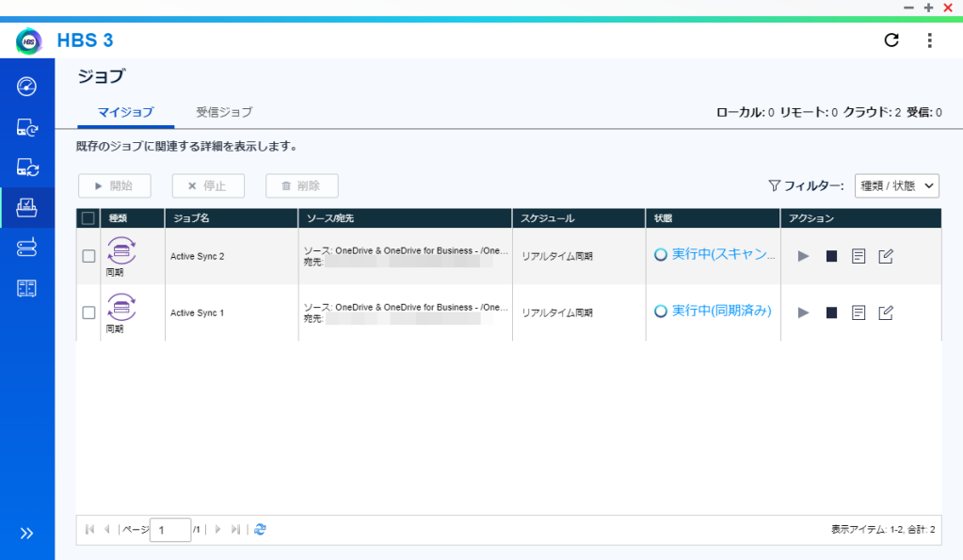Image resolution: width=963 pixels, height=560 pixels.
Task: Click the 表示アイテム: 1-2, 合計: 2 summary
Action: 883,529
